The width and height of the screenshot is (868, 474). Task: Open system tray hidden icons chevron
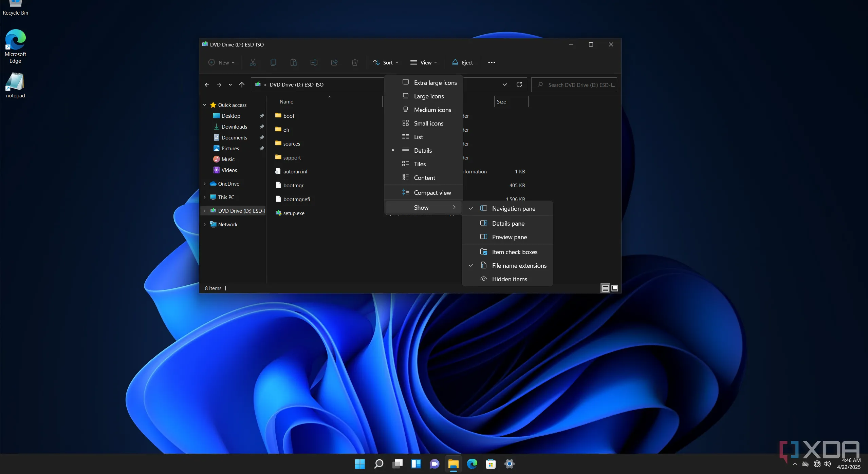(x=795, y=464)
